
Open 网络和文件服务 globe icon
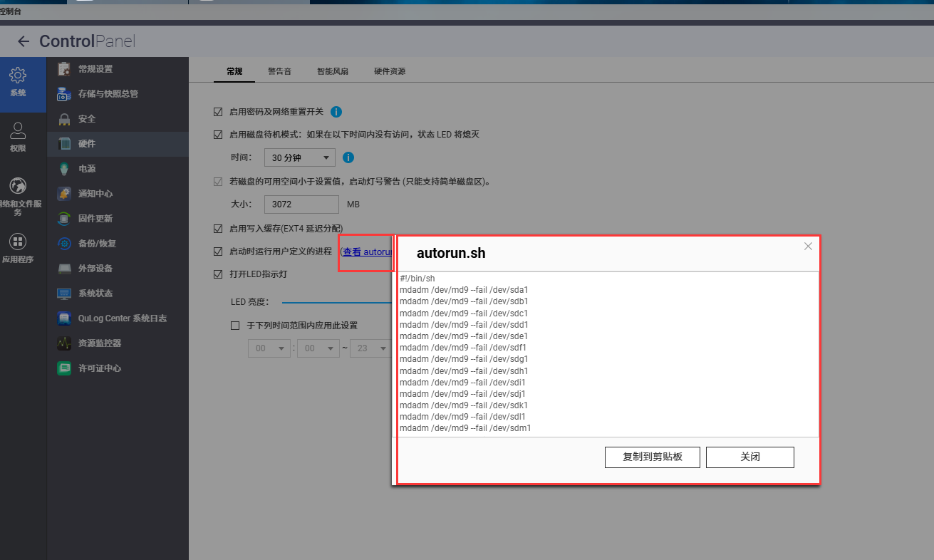(18, 187)
